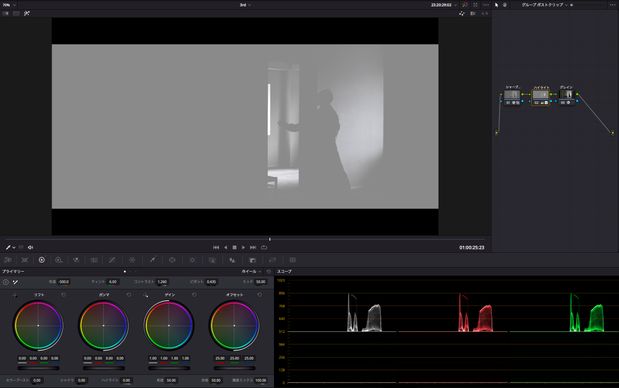The width and height of the screenshot is (619, 388).
Task: Open the timecode display dropdown at the top
Action: (444, 5)
